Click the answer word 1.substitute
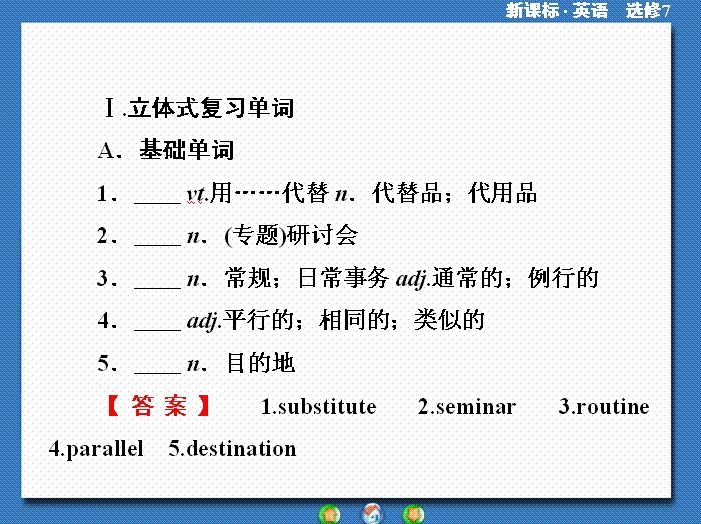The height and width of the screenshot is (524, 701). (x=318, y=407)
